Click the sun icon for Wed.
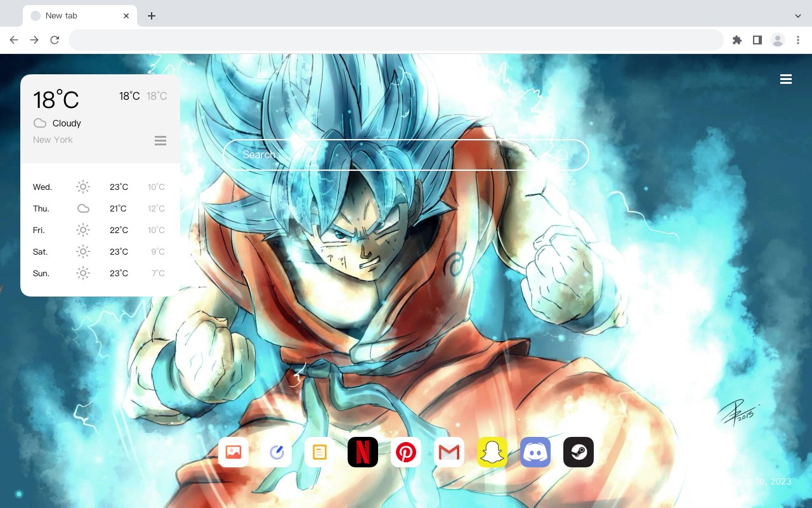812x508 pixels. click(83, 187)
